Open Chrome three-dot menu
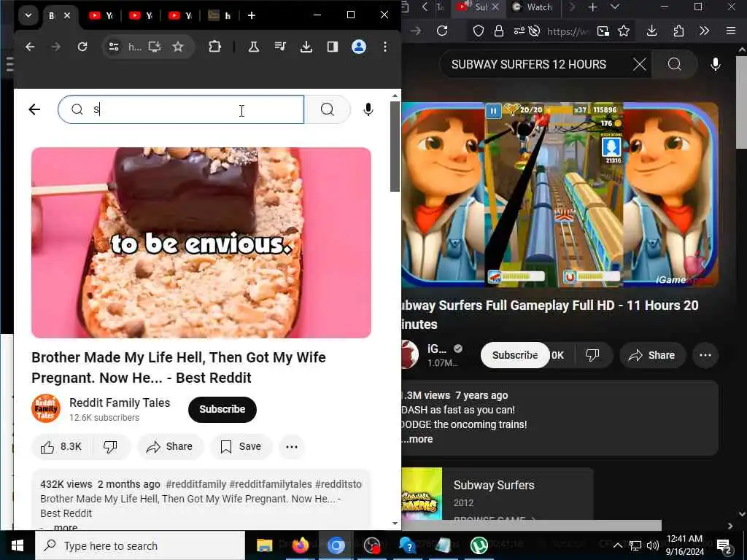The image size is (747, 560). click(385, 47)
